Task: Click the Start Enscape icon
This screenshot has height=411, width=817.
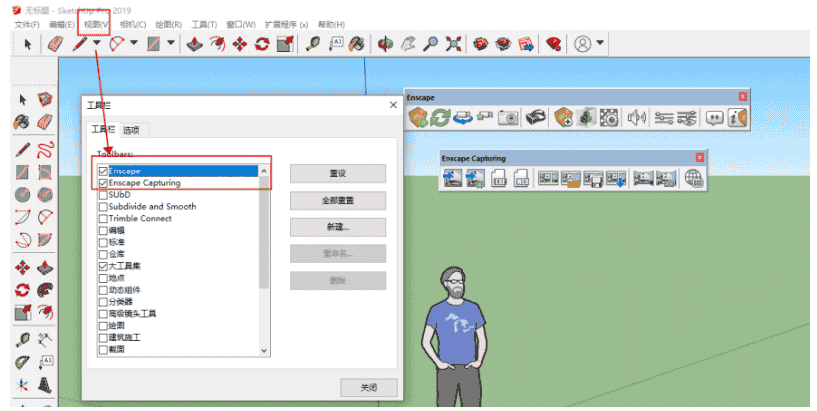Action: point(418,118)
